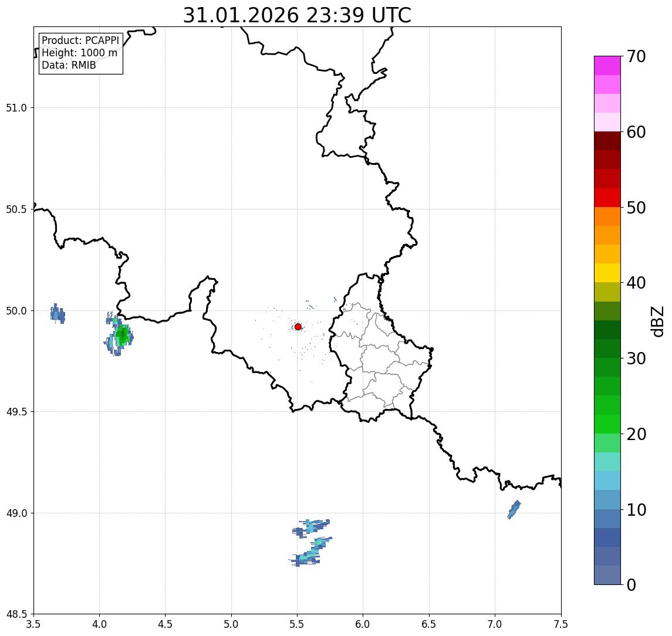
Task: Click the small diagonal echo near 7.1°E, 49.0°N
Action: pos(514,510)
